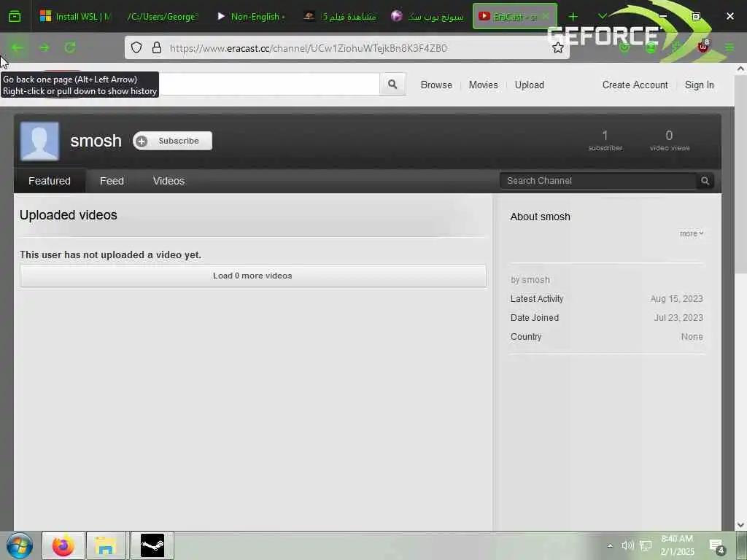747x560 pixels.
Task: Show hidden tray icons arrow
Action: pyautogui.click(x=610, y=545)
